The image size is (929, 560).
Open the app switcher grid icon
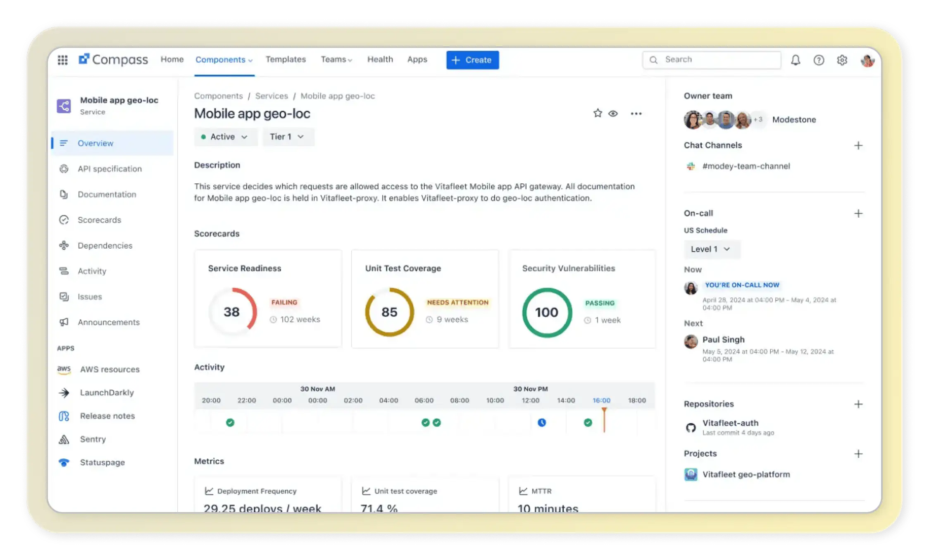62,60
